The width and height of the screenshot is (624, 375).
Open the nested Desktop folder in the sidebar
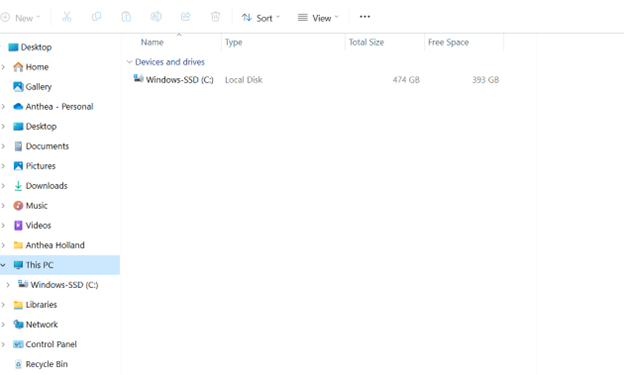coord(41,126)
